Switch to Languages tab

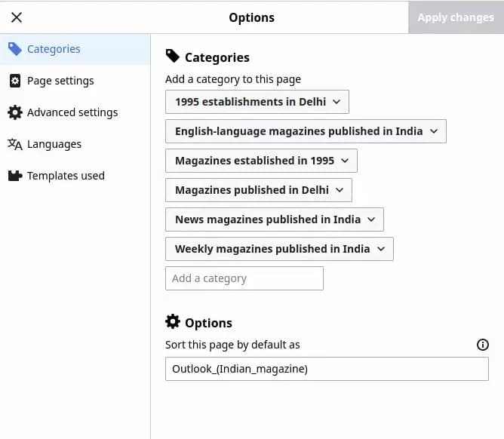(x=75, y=144)
